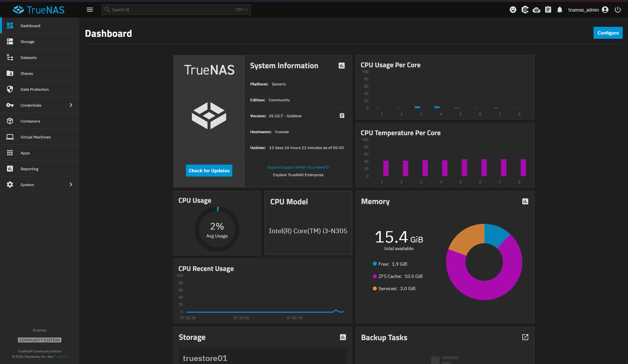The width and height of the screenshot is (628, 364).
Task: Click the truestore01 pool name
Action: coord(205,358)
